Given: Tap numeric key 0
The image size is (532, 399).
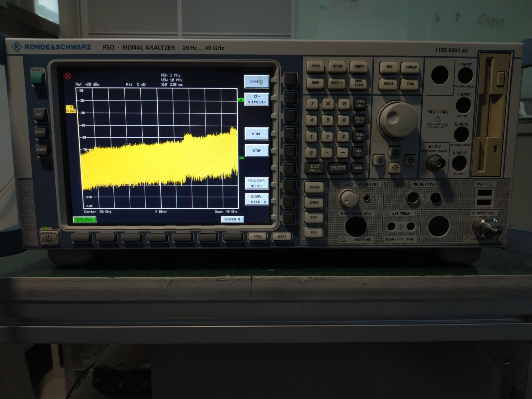Looking at the screenshot, I should coord(311,153).
